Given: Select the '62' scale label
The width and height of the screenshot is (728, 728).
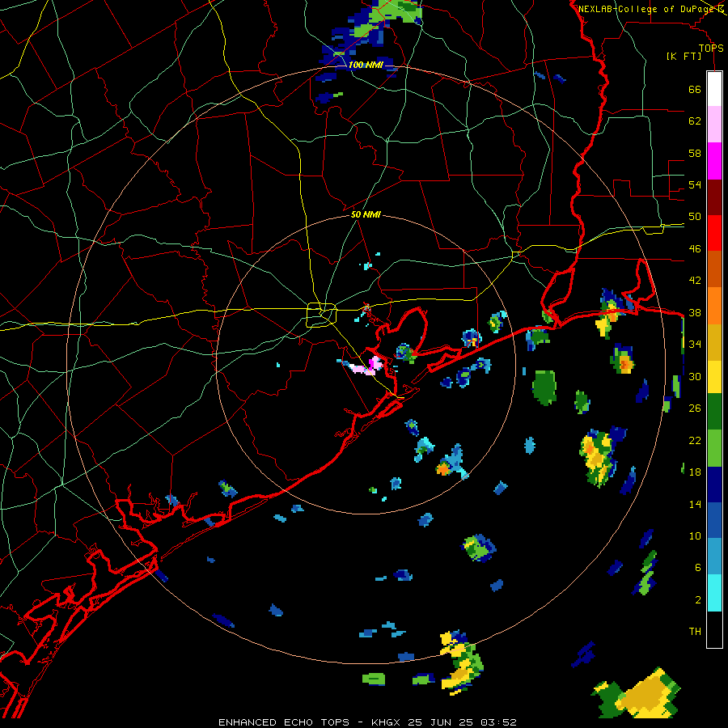Looking at the screenshot, I should click(x=695, y=121).
